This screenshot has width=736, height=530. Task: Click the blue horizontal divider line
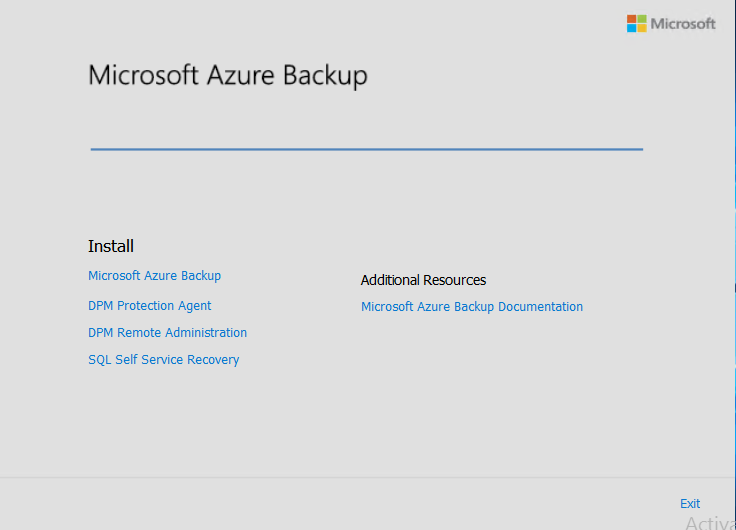tap(366, 149)
